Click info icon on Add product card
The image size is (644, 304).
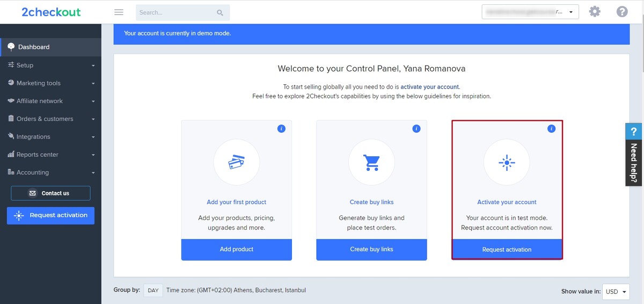point(281,129)
